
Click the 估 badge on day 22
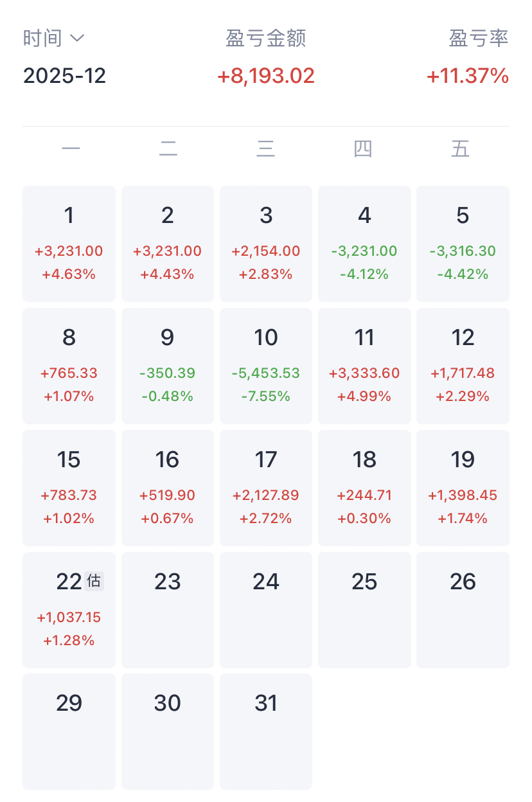(x=94, y=582)
